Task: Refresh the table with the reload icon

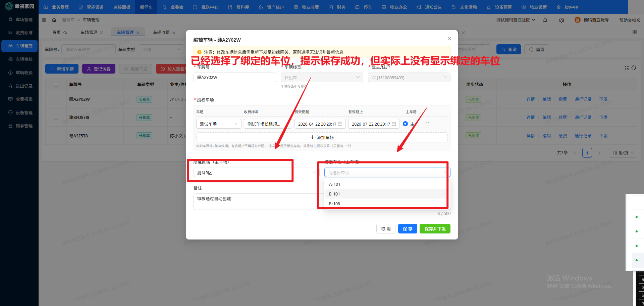Action: tap(634, 68)
